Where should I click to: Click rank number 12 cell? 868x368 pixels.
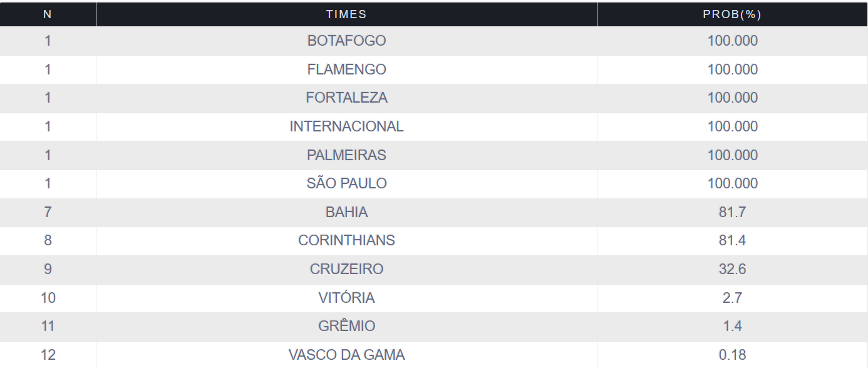[x=48, y=355]
